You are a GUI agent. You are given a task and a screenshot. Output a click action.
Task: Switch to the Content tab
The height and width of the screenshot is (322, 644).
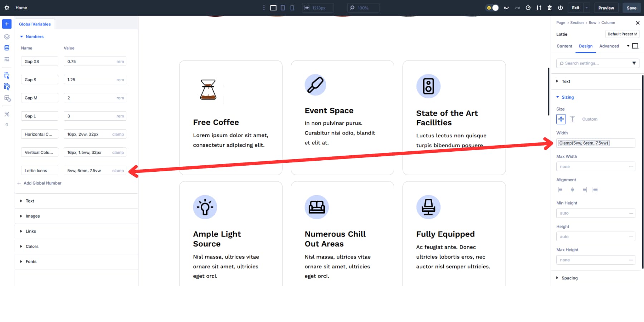pos(564,46)
